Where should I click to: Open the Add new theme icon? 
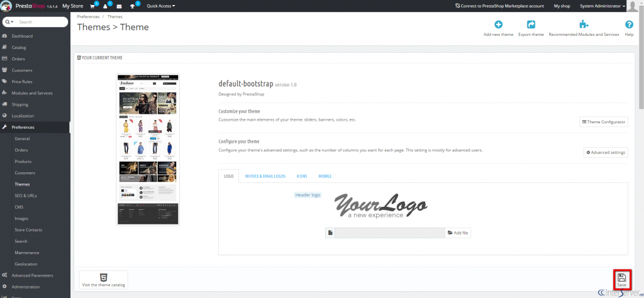point(498,25)
